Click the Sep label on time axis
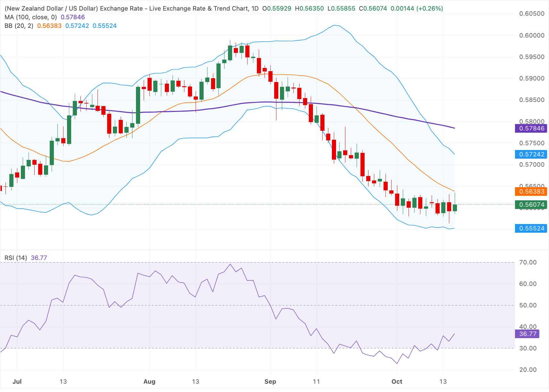 click(270, 382)
